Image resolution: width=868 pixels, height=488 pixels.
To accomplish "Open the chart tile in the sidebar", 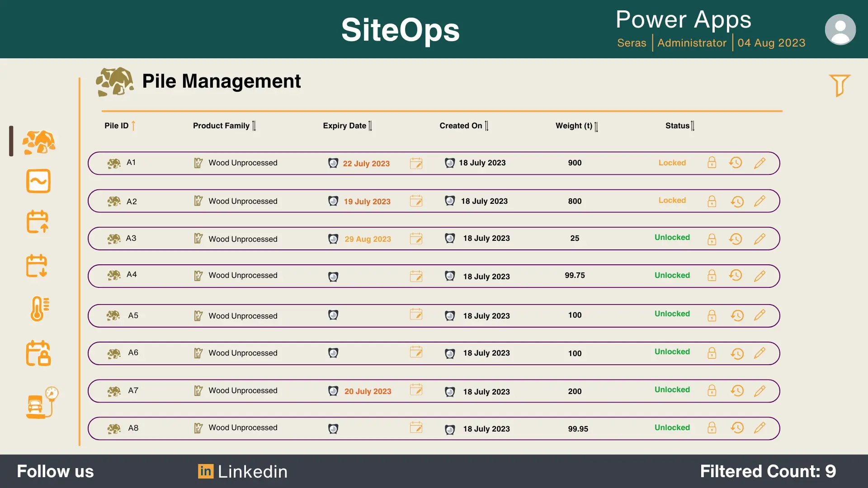I will [38, 181].
